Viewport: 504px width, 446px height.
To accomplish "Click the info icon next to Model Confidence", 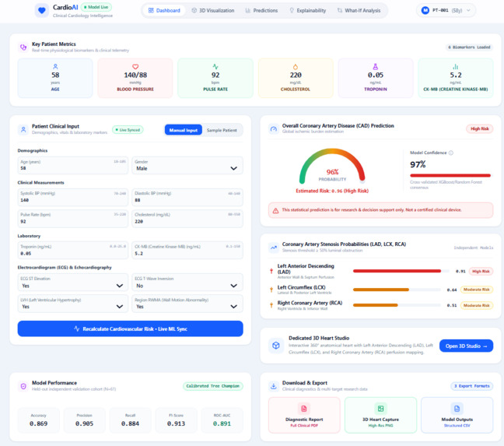I will (451, 153).
